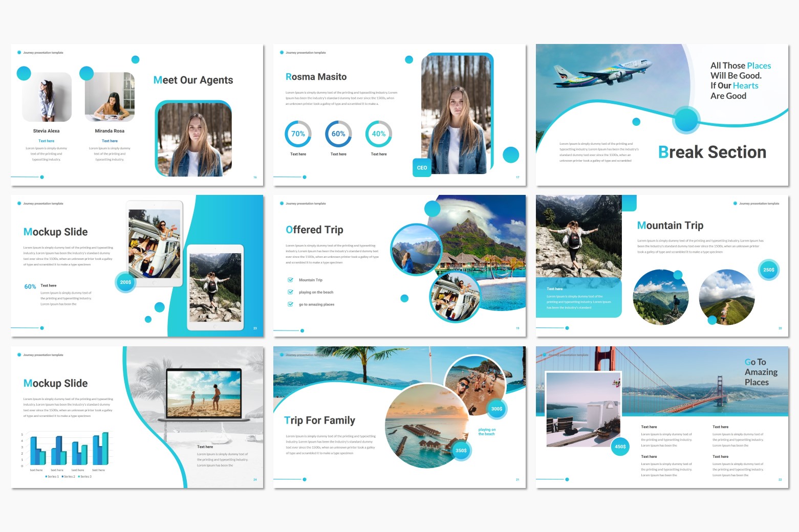
Task: Toggle 'go to amazing places' checkbox
Action: [x=290, y=304]
